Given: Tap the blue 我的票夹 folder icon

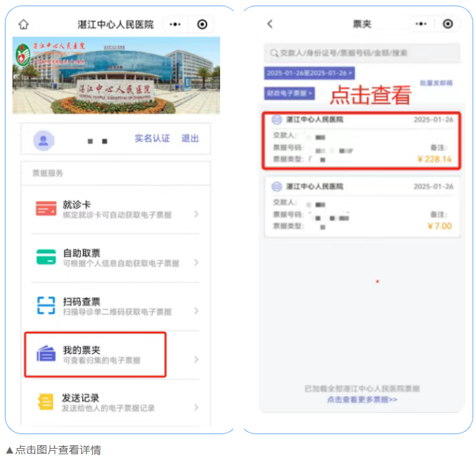Looking at the screenshot, I should point(46,353).
